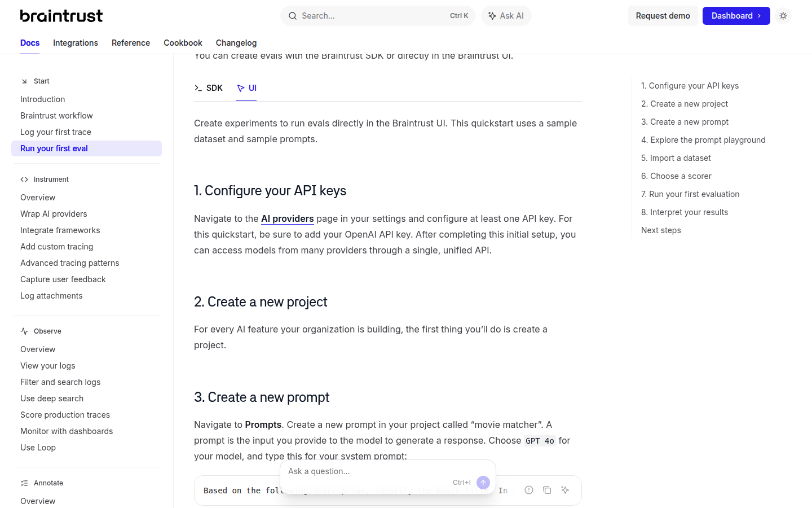This screenshot has width=812, height=508.
Task: Copy the system prompt code block
Action: 547,490
